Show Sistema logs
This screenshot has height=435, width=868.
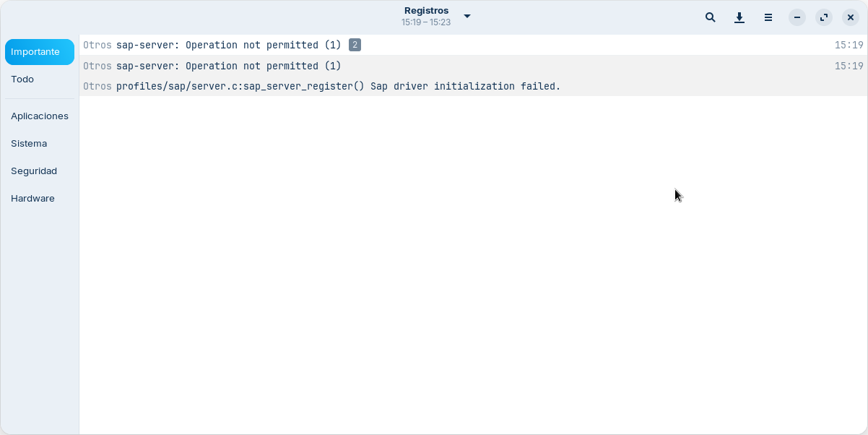click(x=29, y=144)
